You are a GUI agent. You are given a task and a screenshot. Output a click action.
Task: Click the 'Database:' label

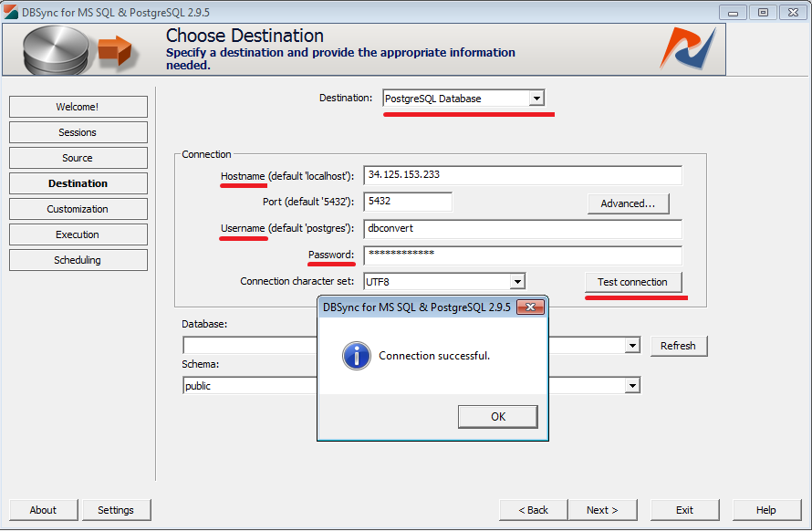tap(204, 324)
